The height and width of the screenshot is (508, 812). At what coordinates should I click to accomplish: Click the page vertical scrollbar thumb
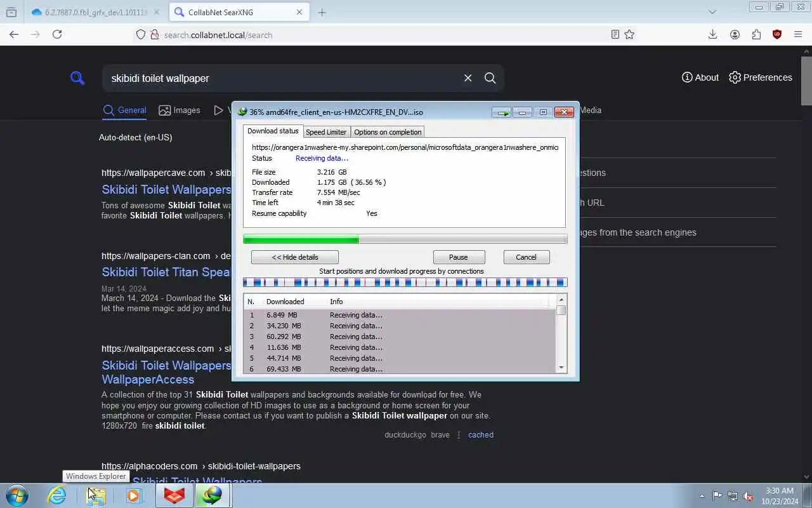(x=807, y=81)
